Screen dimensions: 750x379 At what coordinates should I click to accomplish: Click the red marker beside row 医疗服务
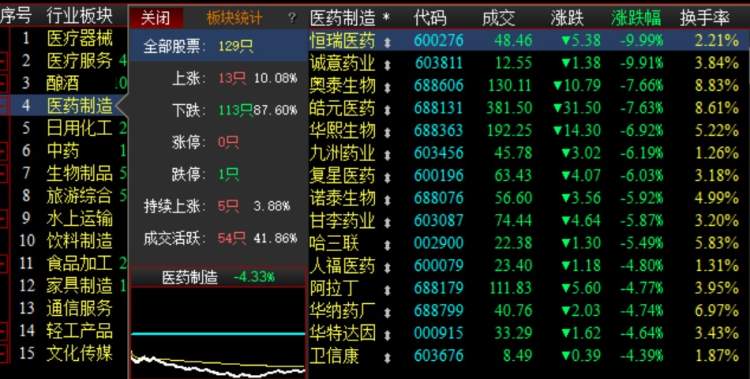pos(4,61)
